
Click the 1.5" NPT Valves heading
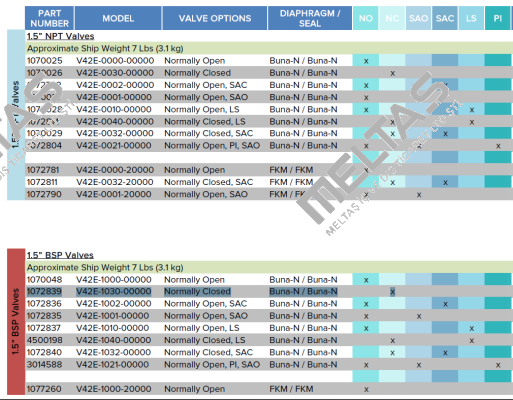pos(61,36)
